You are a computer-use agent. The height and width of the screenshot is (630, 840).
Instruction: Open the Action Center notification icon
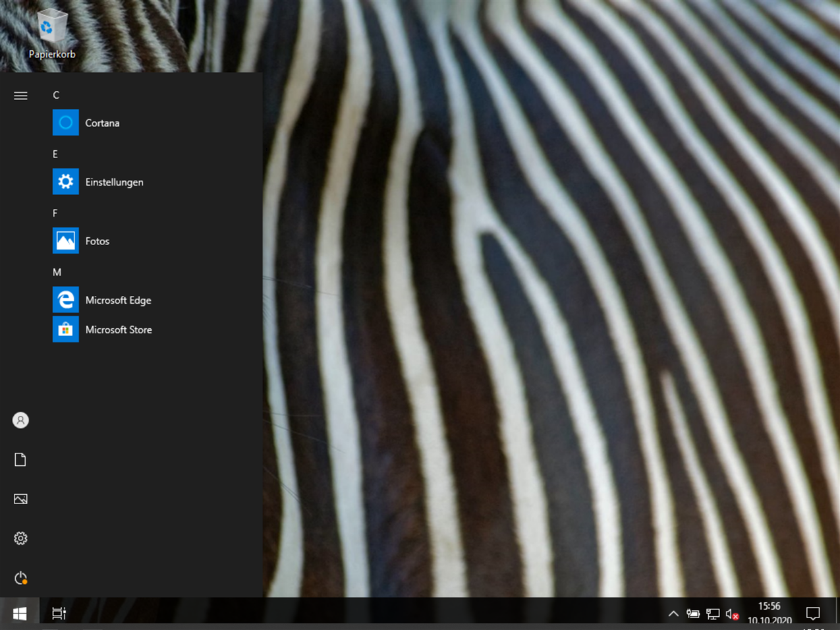pyautogui.click(x=813, y=614)
